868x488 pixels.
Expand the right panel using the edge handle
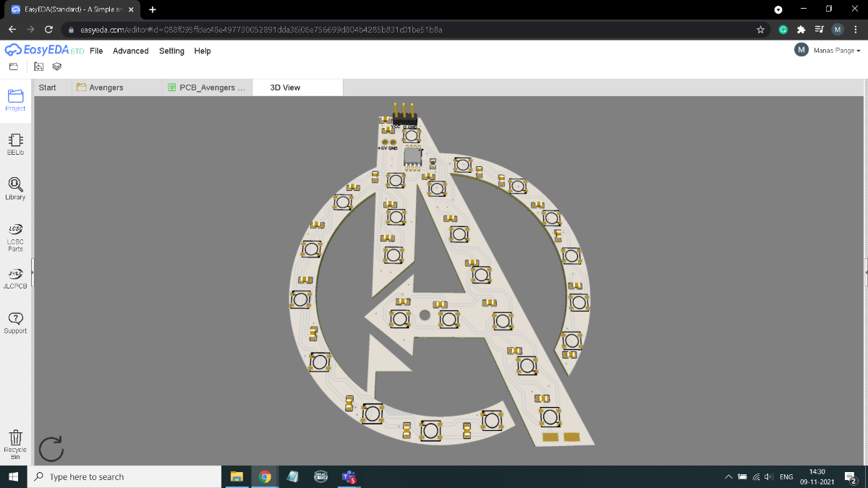[866, 273]
